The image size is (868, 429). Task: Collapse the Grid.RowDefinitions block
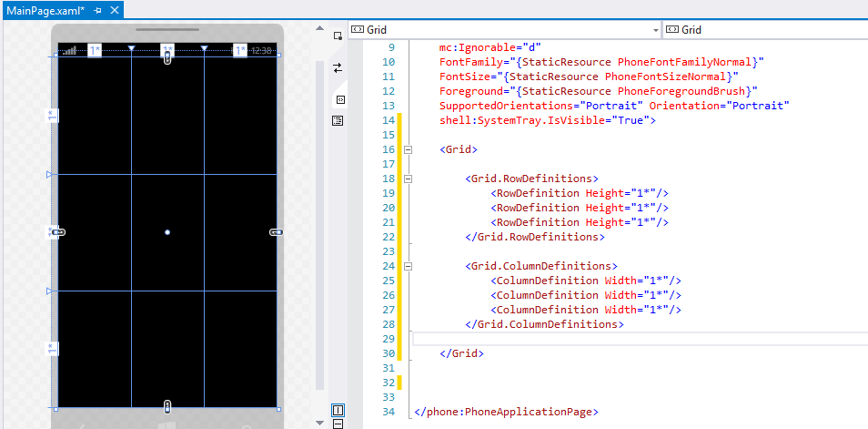click(409, 179)
